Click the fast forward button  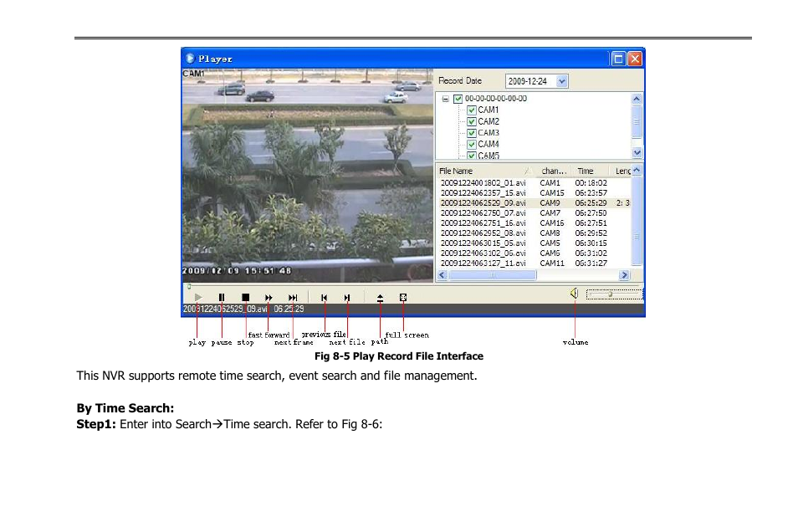pyautogui.click(x=269, y=297)
